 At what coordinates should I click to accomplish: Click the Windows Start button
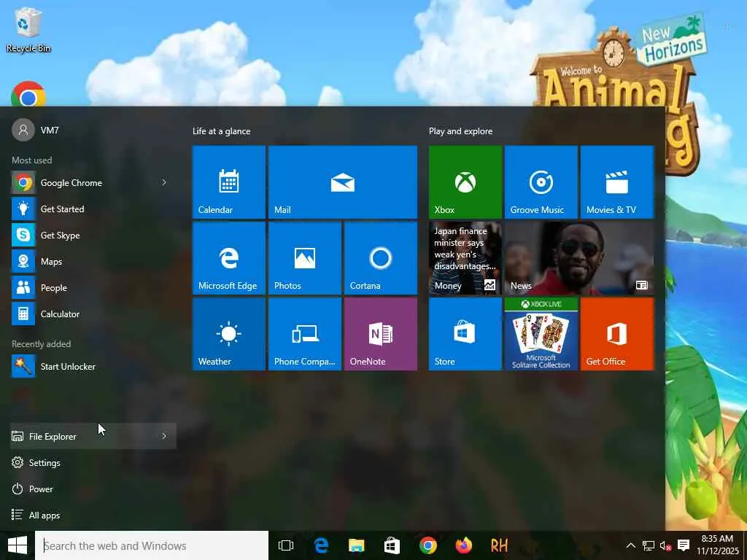18,545
